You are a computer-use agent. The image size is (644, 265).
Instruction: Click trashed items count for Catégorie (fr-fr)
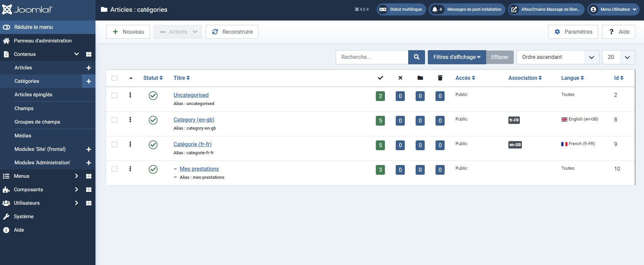440,145
